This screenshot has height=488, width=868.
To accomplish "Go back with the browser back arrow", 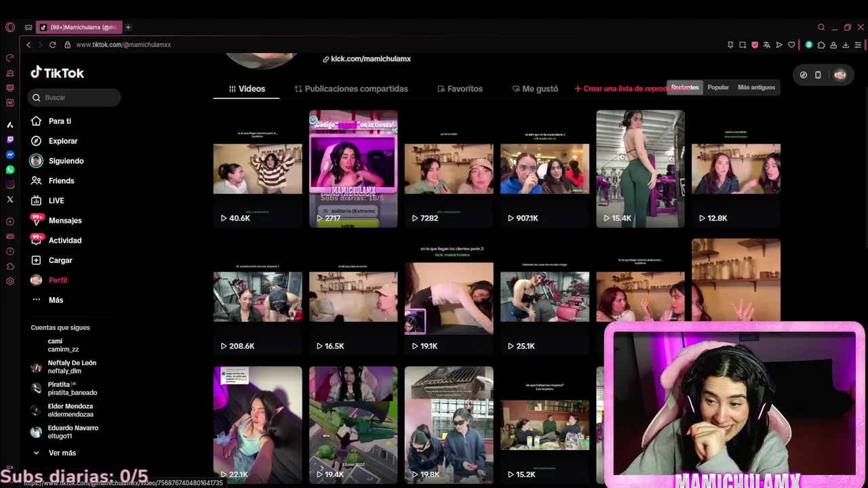I will pyautogui.click(x=28, y=45).
